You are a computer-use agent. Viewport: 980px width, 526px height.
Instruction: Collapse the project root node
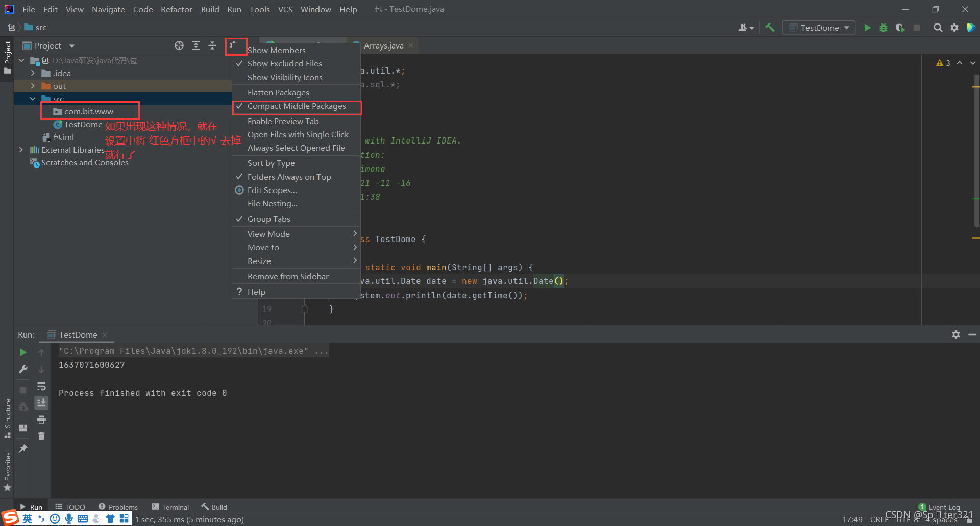tap(21, 61)
